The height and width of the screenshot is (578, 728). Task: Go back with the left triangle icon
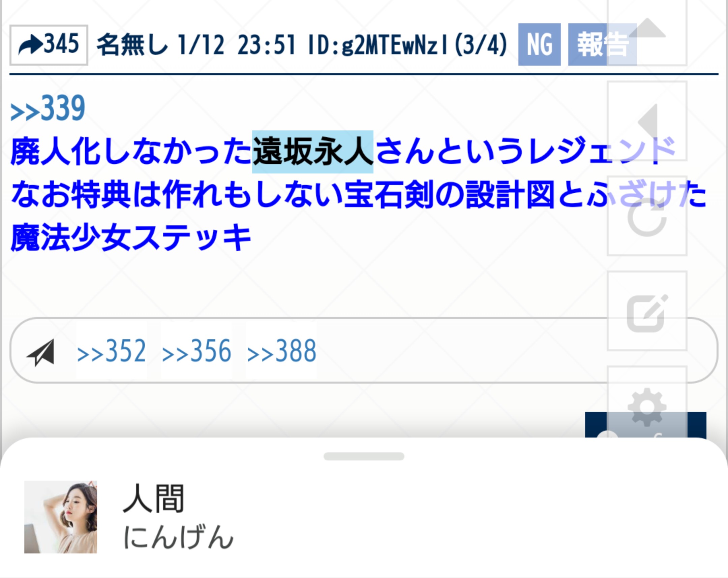(x=647, y=121)
